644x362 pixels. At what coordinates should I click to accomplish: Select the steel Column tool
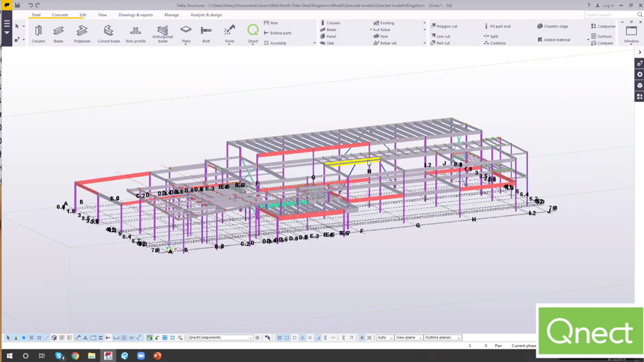tap(38, 34)
